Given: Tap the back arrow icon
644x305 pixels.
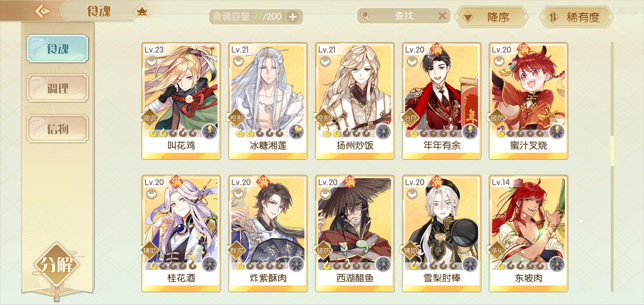Looking at the screenshot, I should pos(42,11).
